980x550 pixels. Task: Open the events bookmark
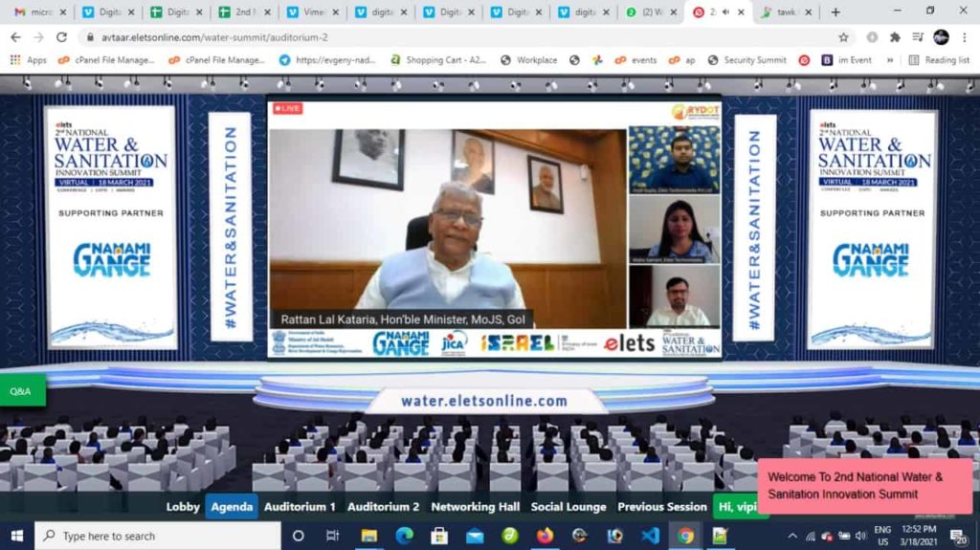point(635,60)
